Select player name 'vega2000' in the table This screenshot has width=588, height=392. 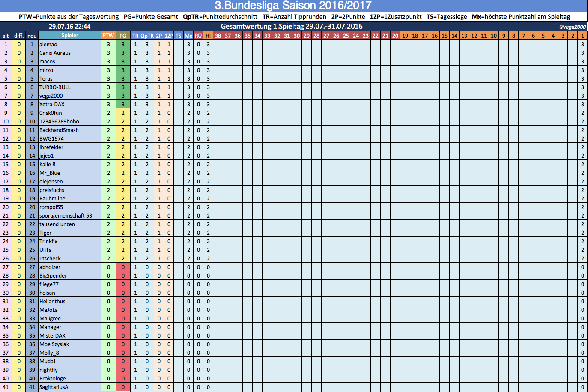[51, 96]
